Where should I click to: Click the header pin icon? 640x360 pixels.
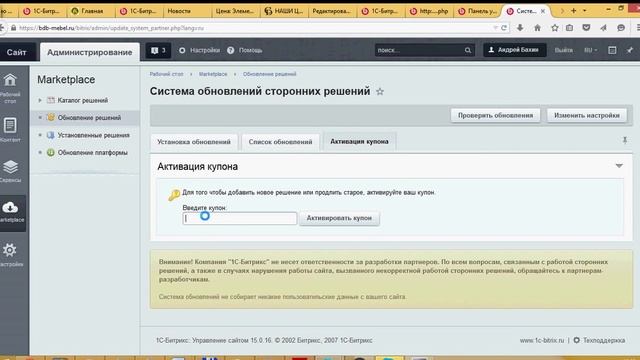pos(630,50)
